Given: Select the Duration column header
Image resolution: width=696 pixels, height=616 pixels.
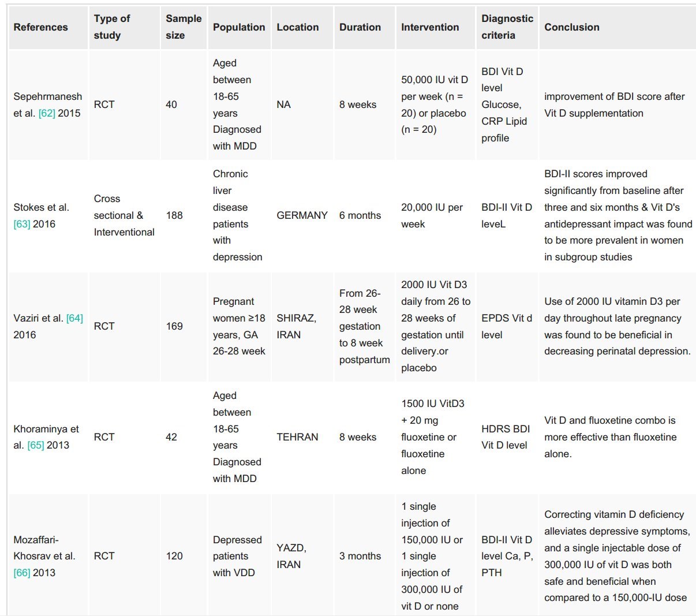Looking at the screenshot, I should [x=360, y=27].
